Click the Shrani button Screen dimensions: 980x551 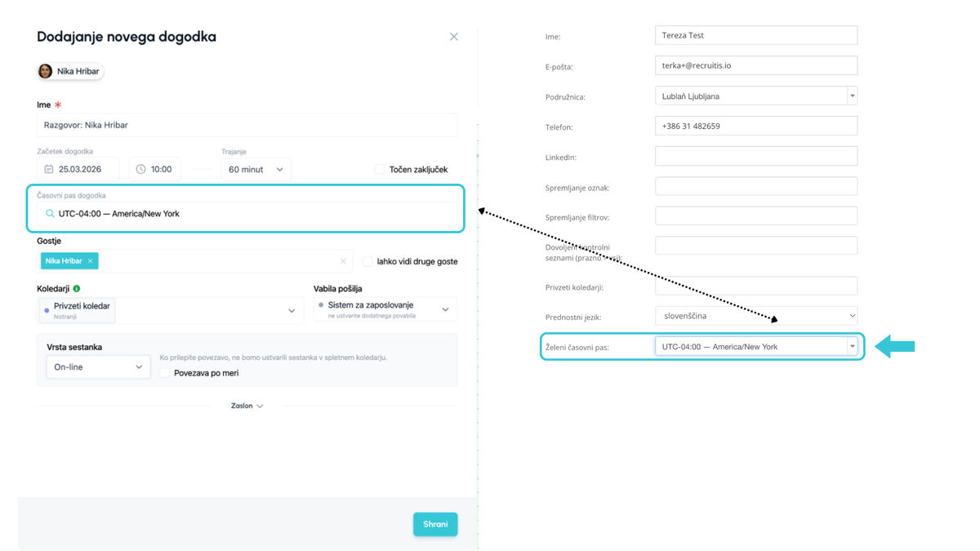pos(435,524)
